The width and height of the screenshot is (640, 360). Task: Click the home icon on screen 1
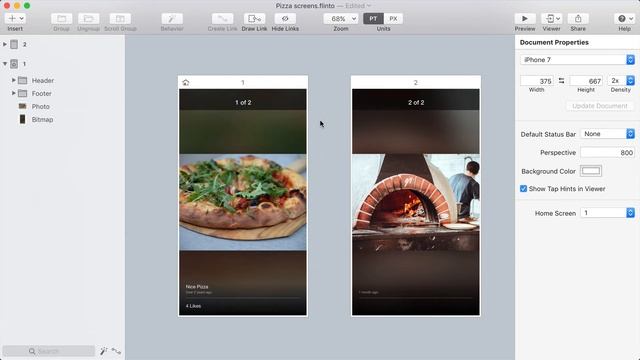pyautogui.click(x=186, y=82)
